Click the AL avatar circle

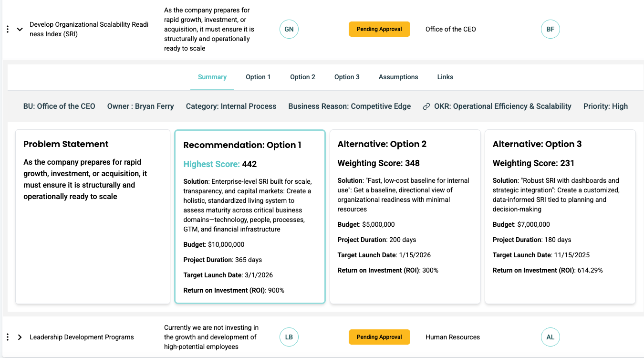tap(550, 337)
